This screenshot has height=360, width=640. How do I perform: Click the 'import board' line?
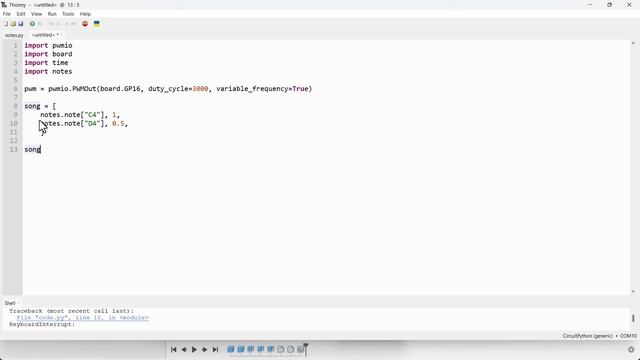(48, 54)
